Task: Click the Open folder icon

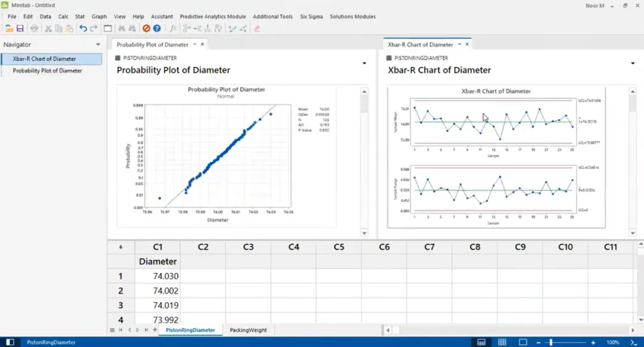Action: [9, 29]
